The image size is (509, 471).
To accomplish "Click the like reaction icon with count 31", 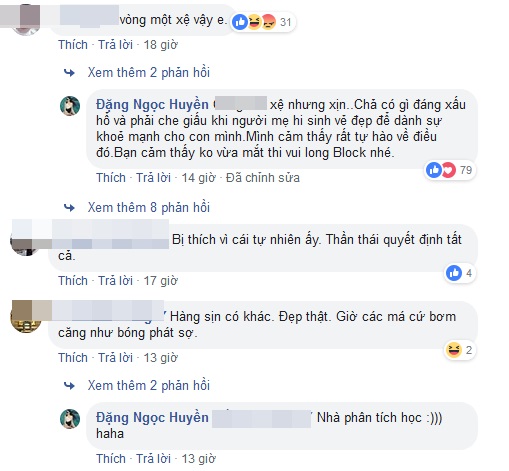I will tap(240, 22).
